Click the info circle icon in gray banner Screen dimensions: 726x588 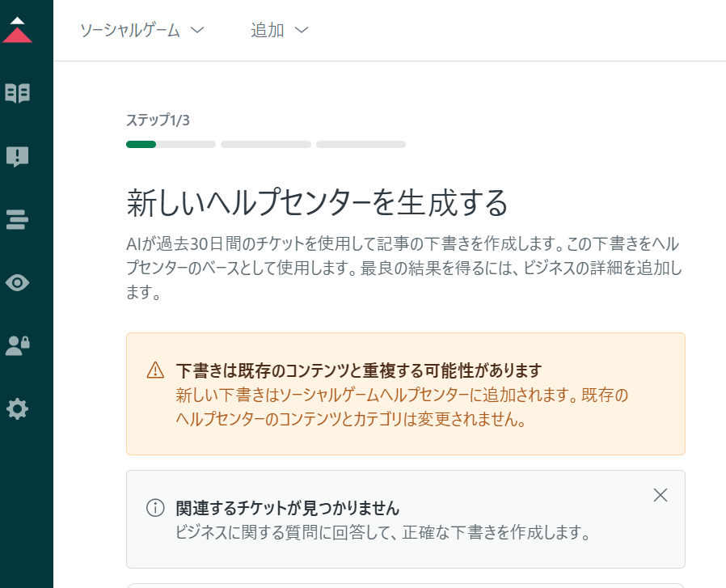[155, 508]
